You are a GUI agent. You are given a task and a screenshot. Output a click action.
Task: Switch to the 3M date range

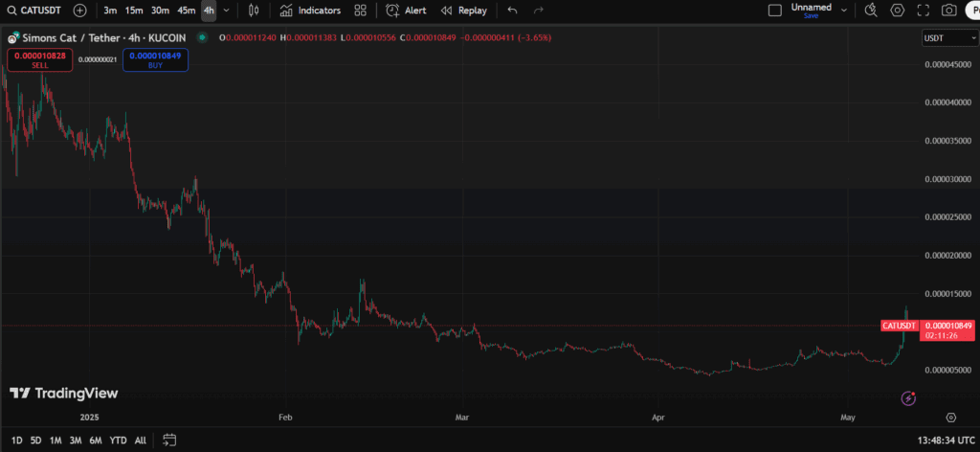[x=75, y=440]
